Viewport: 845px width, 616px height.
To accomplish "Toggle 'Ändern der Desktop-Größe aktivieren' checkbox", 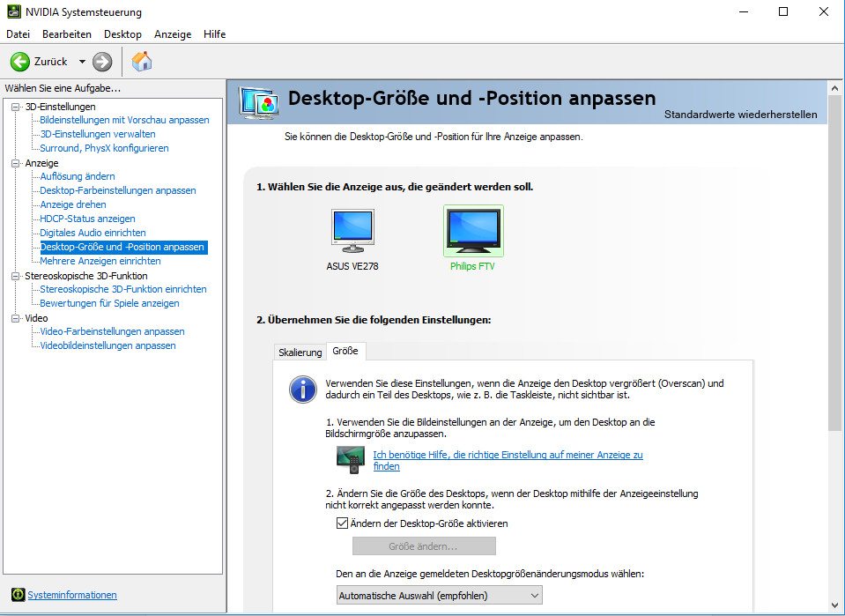I will coord(342,523).
